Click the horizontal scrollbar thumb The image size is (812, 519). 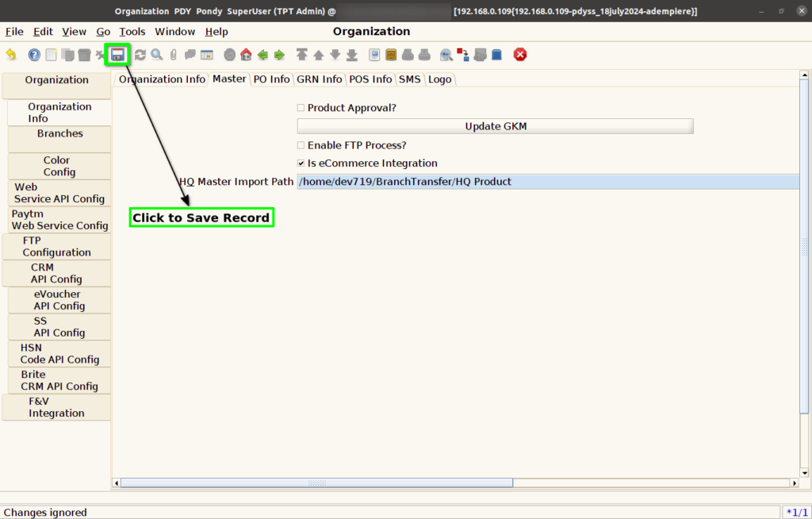click(x=316, y=482)
